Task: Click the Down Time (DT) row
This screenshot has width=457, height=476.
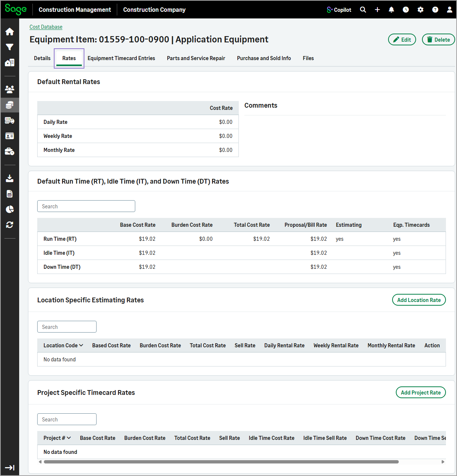Action: [x=241, y=267]
